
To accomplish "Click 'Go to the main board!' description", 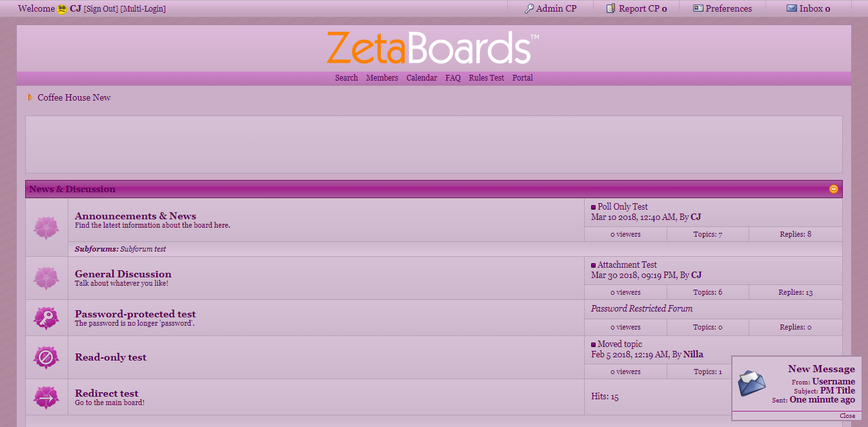I will 110,403.
